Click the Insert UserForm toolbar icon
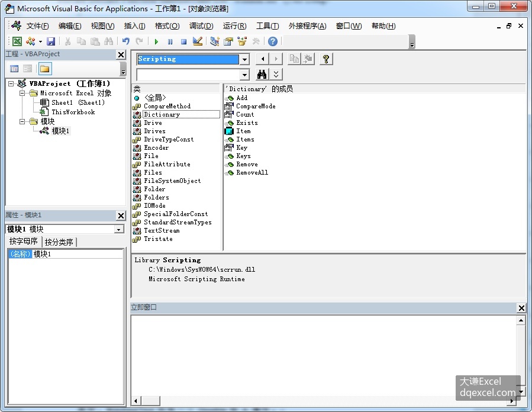532x412 pixels. 31,41
